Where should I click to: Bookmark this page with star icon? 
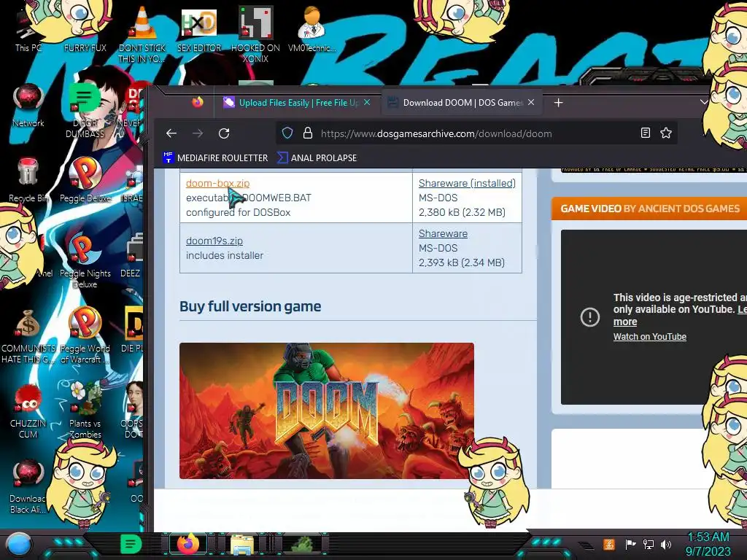pos(666,133)
